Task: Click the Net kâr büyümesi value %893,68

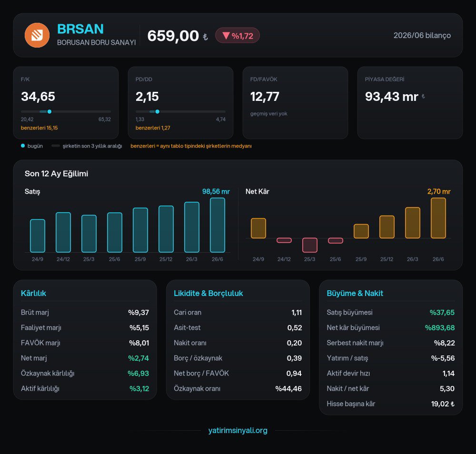Action: [439, 328]
